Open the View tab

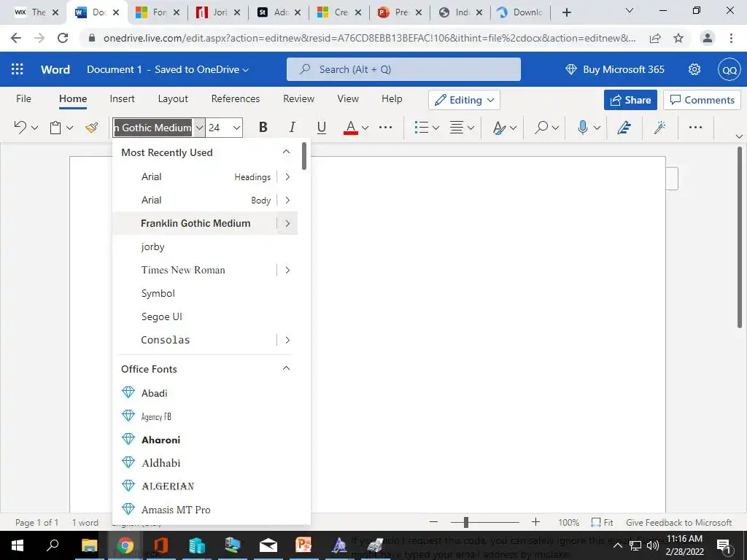[348, 98]
